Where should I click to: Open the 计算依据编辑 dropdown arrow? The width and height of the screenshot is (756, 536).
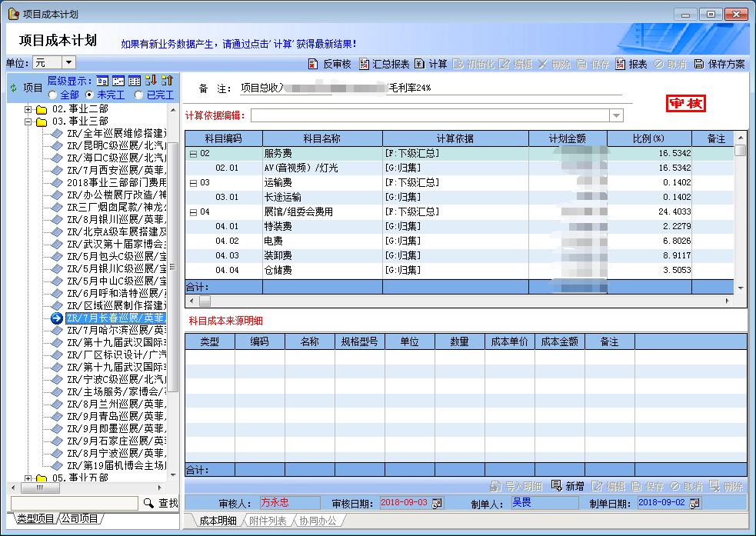616,115
